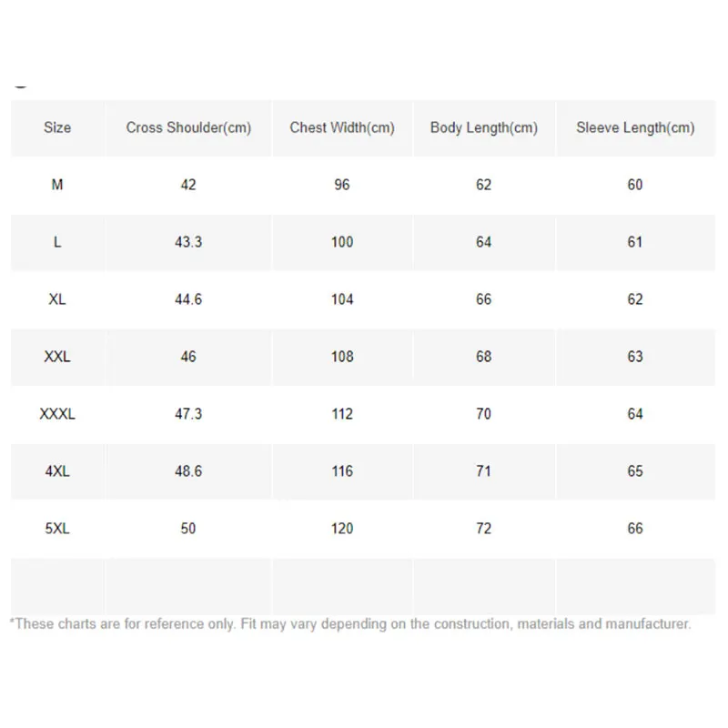Click sleeve length value 64 for XXXL
The width and height of the screenshot is (728, 728).
pos(635,414)
